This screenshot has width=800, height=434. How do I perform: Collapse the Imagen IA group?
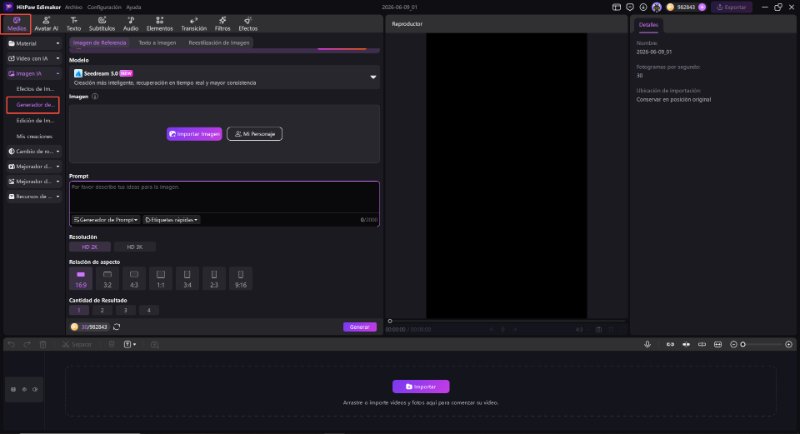coord(34,74)
